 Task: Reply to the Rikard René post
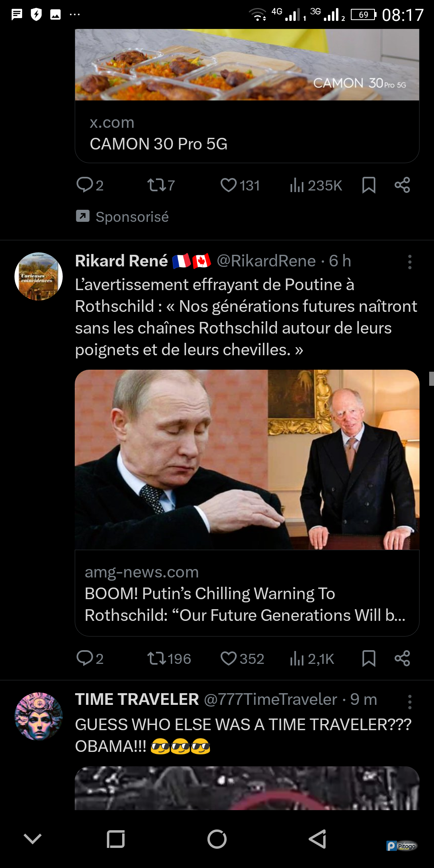point(85,659)
